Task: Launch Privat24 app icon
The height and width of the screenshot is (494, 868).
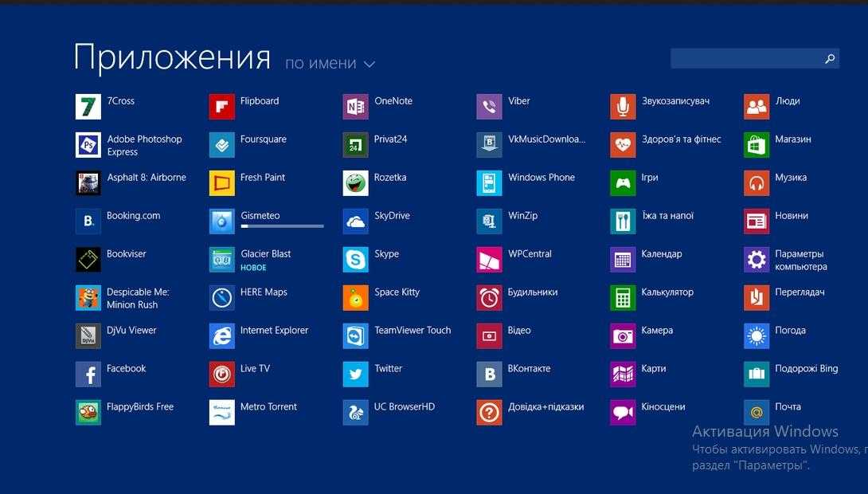Action: coord(355,144)
